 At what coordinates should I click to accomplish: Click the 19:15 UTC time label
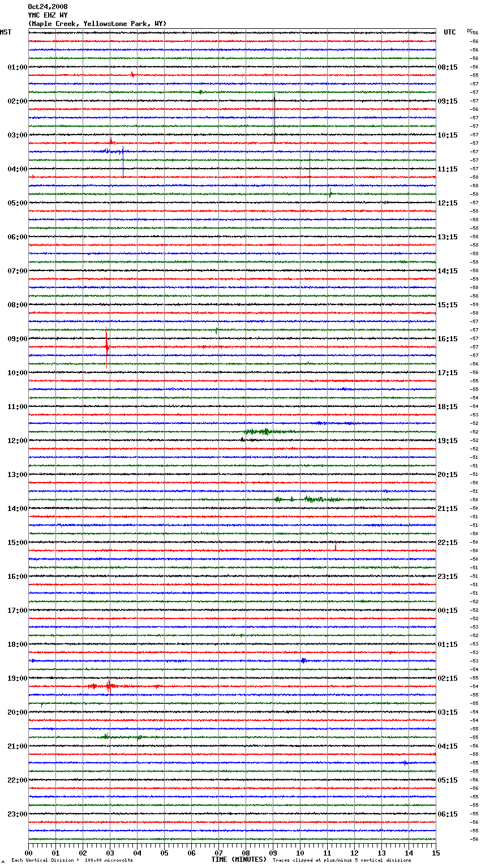coord(448,441)
